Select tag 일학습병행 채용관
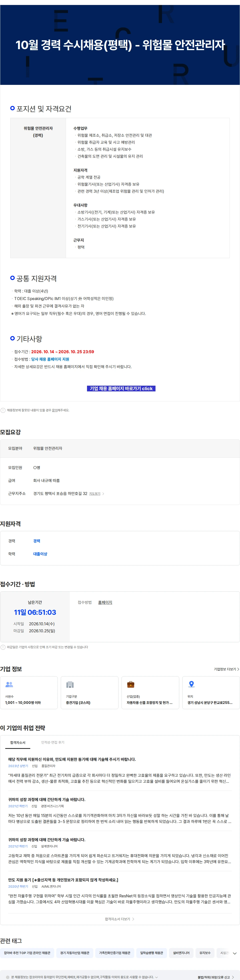This screenshot has width=240, height=980. [151, 953]
